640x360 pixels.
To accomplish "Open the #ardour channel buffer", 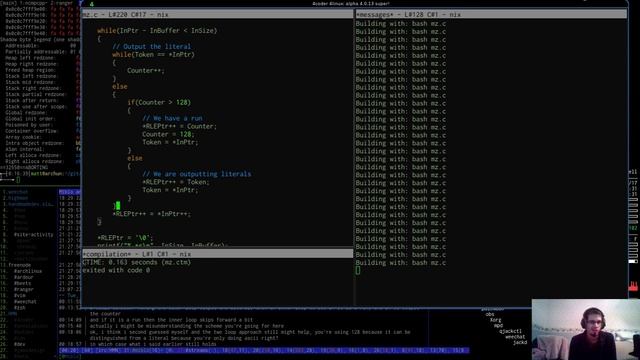I will (x=24, y=277).
